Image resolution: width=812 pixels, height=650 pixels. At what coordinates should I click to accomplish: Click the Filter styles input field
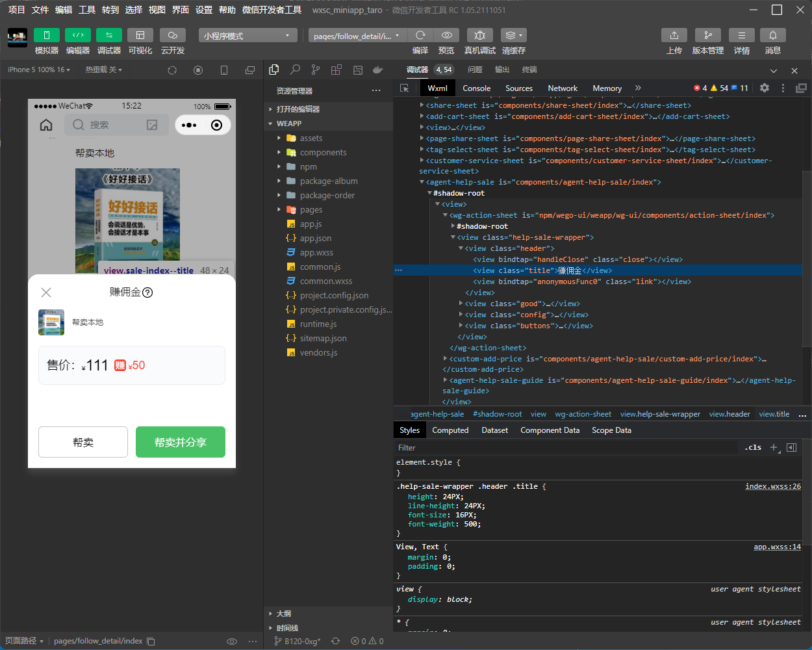[x=565, y=448]
